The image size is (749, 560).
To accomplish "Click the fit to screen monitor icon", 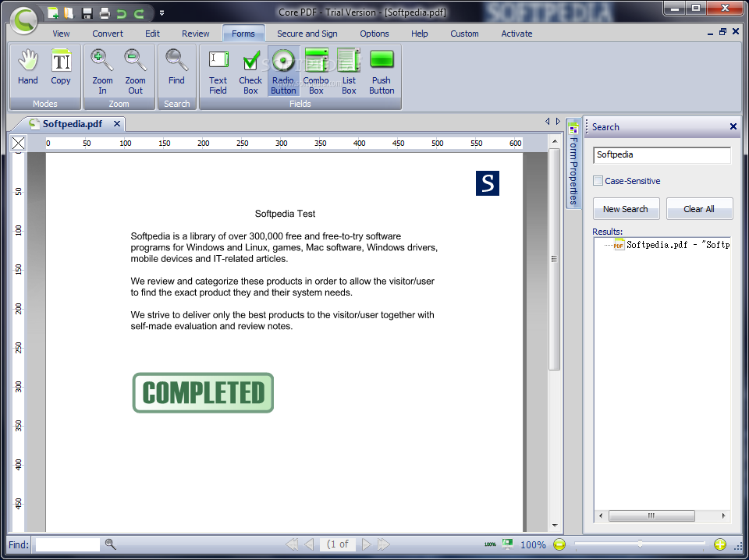I will [x=507, y=544].
